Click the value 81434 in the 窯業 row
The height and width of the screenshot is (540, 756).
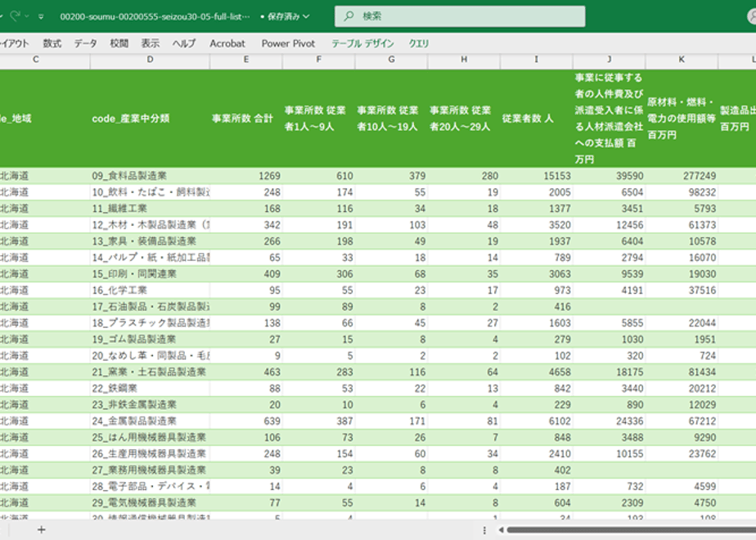click(682, 372)
